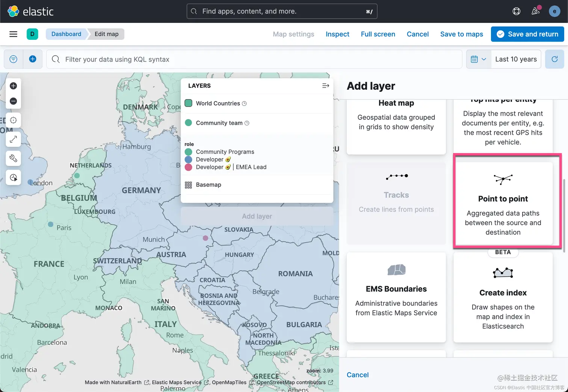Click the Edit map breadcrumb
Screen dimensions: 568x392
coord(107,34)
